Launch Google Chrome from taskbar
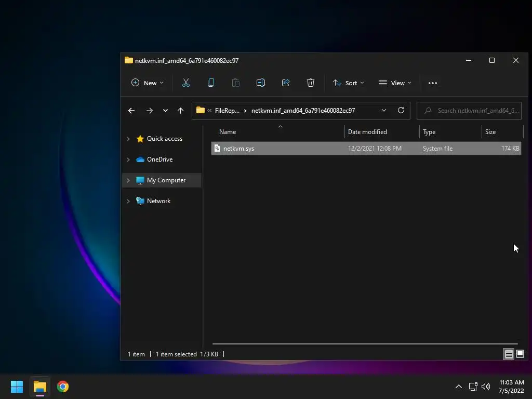 pyautogui.click(x=63, y=387)
